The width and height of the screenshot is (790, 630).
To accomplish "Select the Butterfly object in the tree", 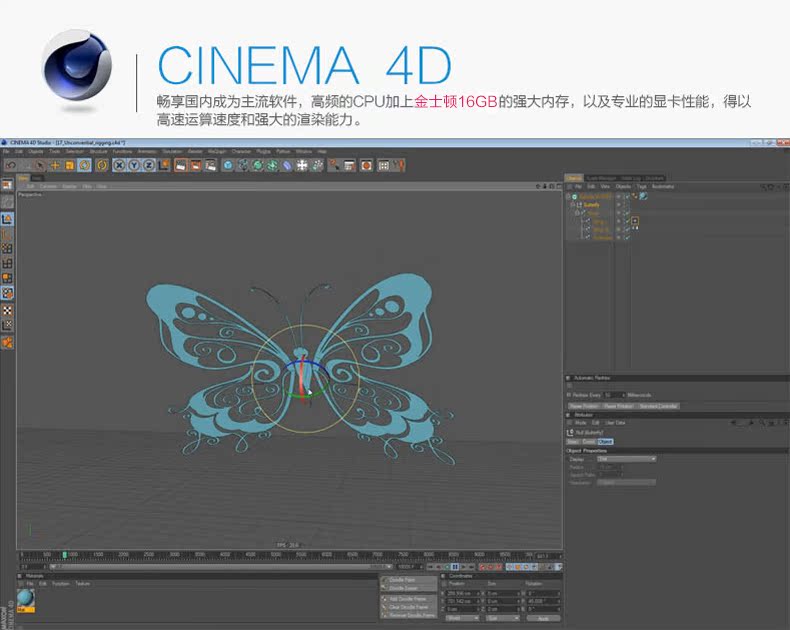I will [x=591, y=205].
